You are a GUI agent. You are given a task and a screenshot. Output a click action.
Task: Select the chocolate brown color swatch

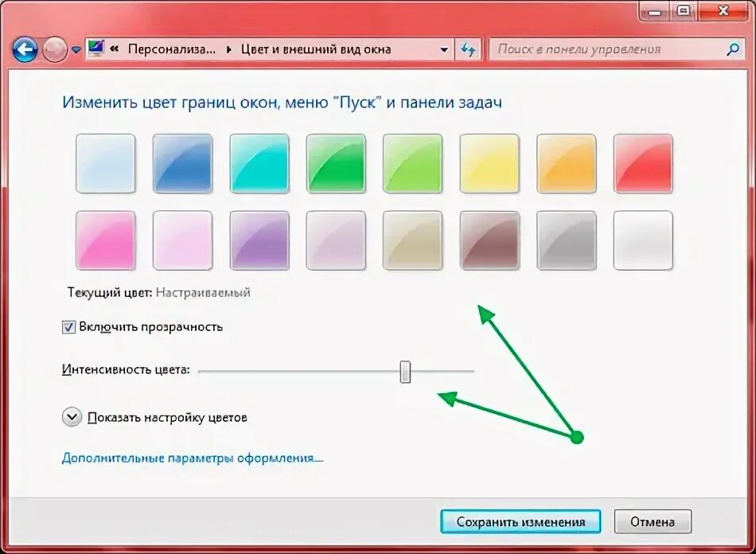click(489, 240)
